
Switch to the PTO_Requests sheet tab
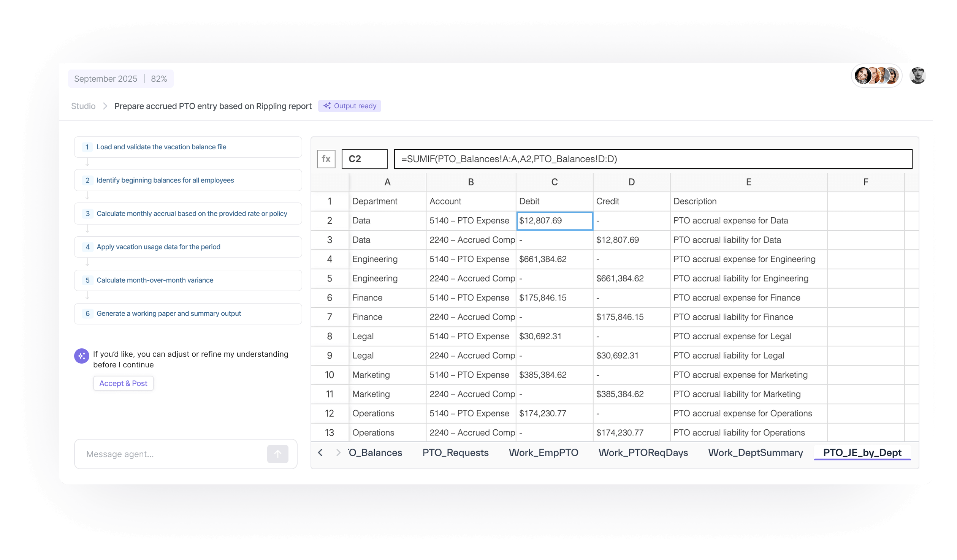[455, 452]
